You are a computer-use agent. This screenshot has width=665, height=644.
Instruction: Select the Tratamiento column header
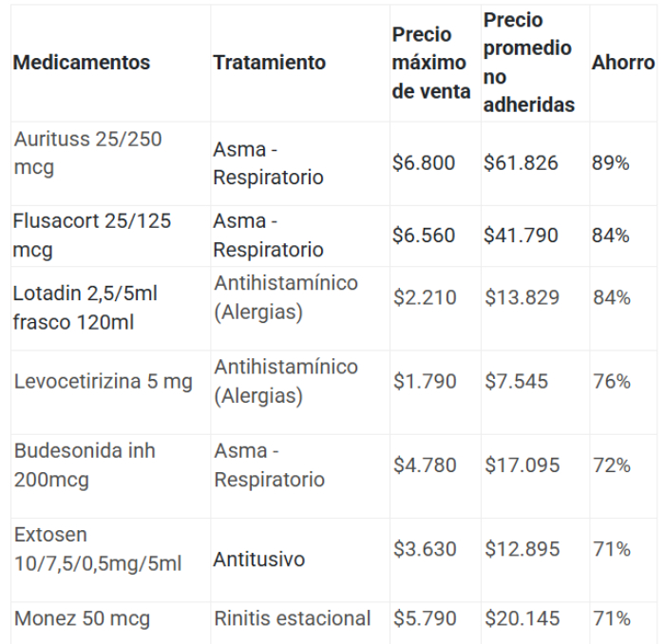269,63
